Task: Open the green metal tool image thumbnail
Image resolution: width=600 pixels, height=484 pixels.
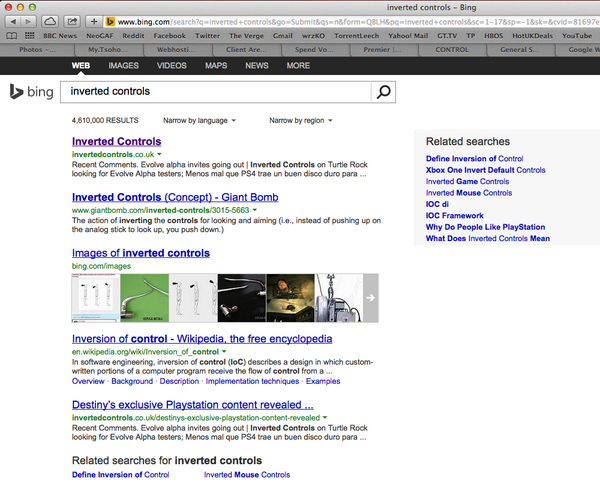Action: [145, 298]
